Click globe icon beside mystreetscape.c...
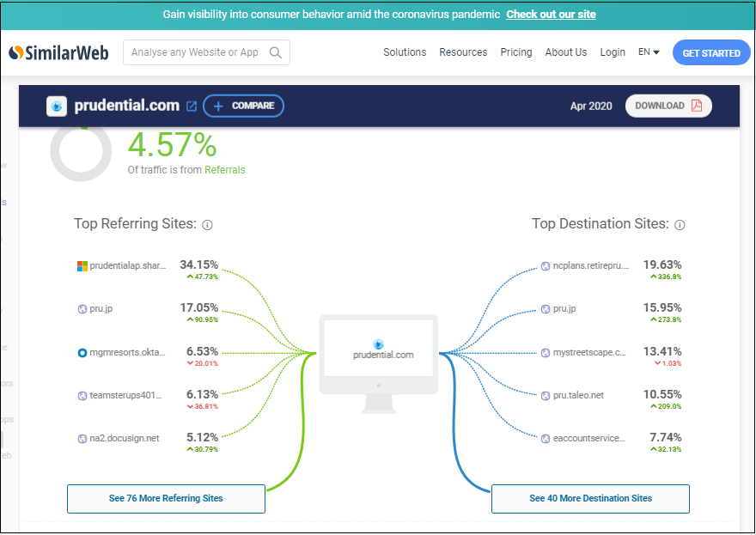Image resolution: width=756 pixels, height=535 pixels. [x=546, y=353]
